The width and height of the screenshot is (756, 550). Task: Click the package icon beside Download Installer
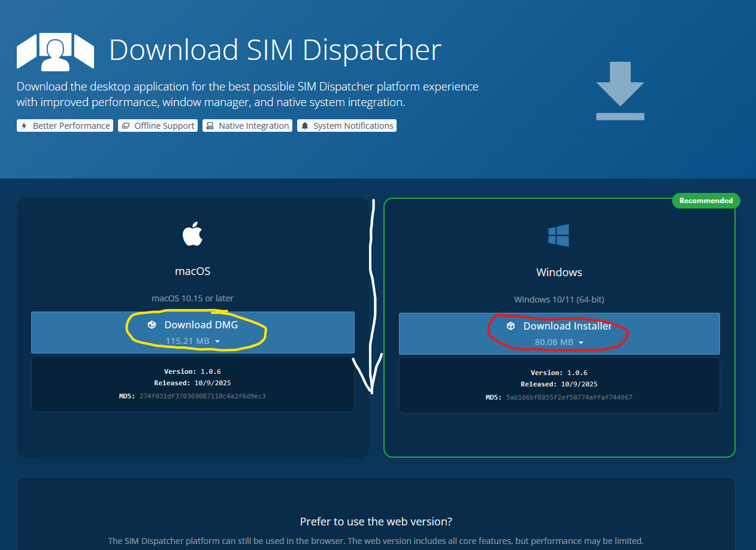(510, 326)
